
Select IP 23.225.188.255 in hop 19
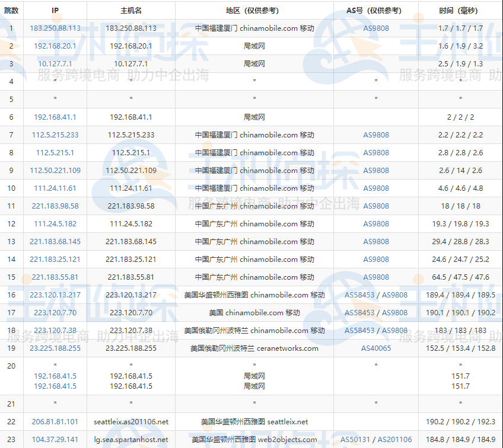click(55, 348)
